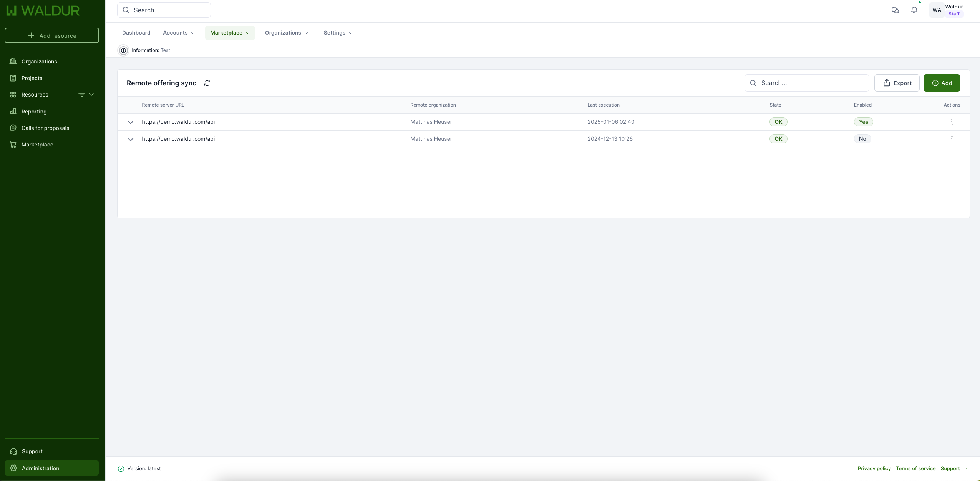Image resolution: width=980 pixels, height=481 pixels.
Task: Click the Information circle icon
Action: (123, 50)
